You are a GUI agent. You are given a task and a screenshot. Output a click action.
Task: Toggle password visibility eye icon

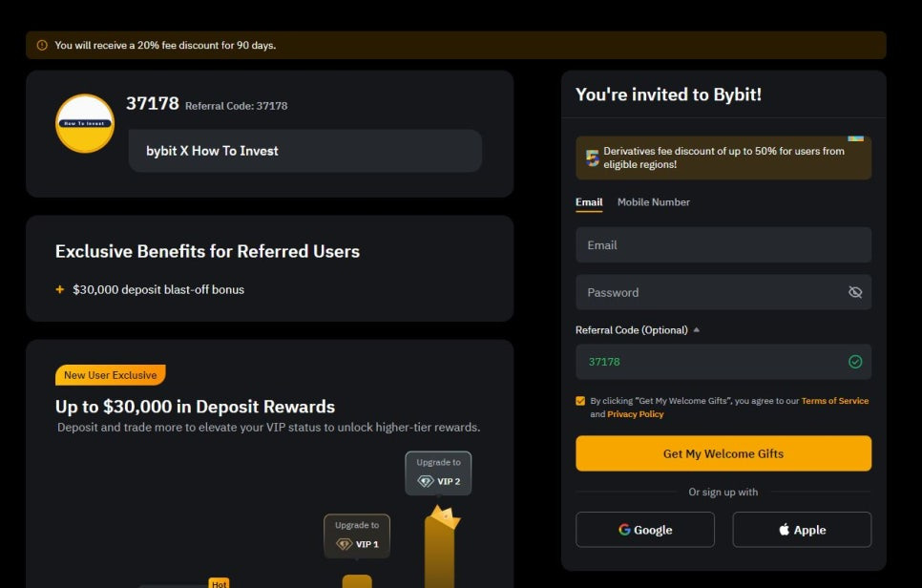point(855,292)
